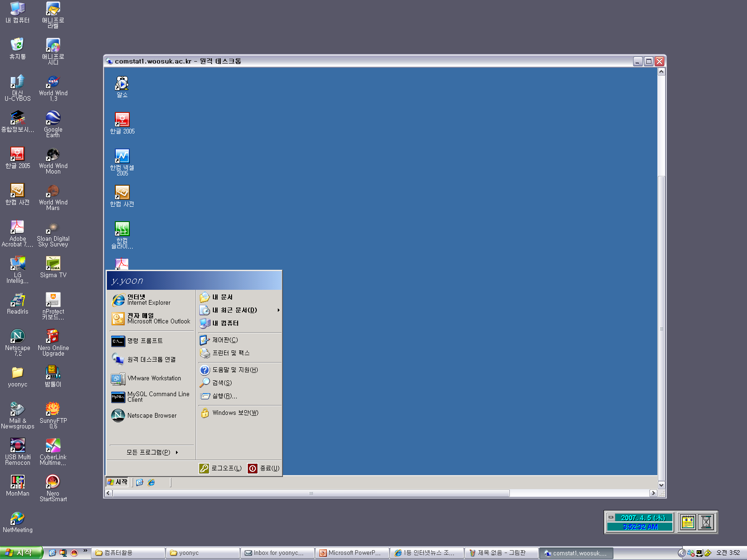Image resolution: width=747 pixels, height=560 pixels.
Task: Click remote window horizontal scrollbar thumb
Action: 311,493
